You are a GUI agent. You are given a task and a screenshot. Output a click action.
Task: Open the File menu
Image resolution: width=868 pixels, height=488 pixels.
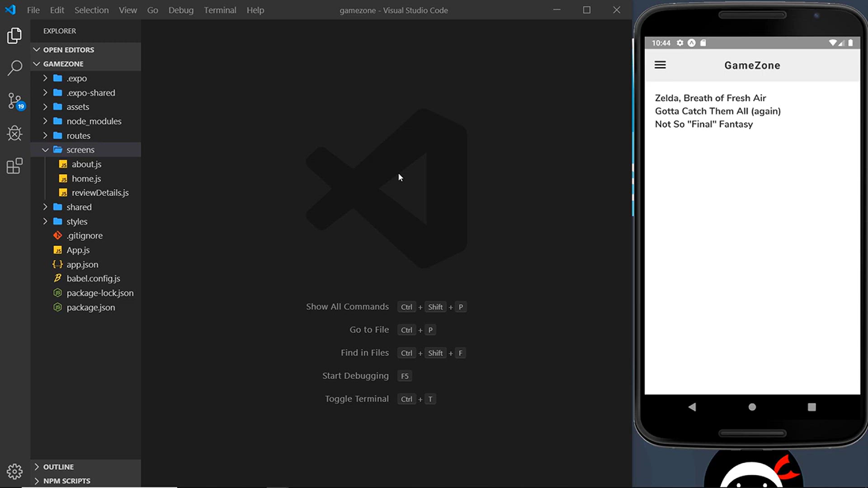coord(33,10)
